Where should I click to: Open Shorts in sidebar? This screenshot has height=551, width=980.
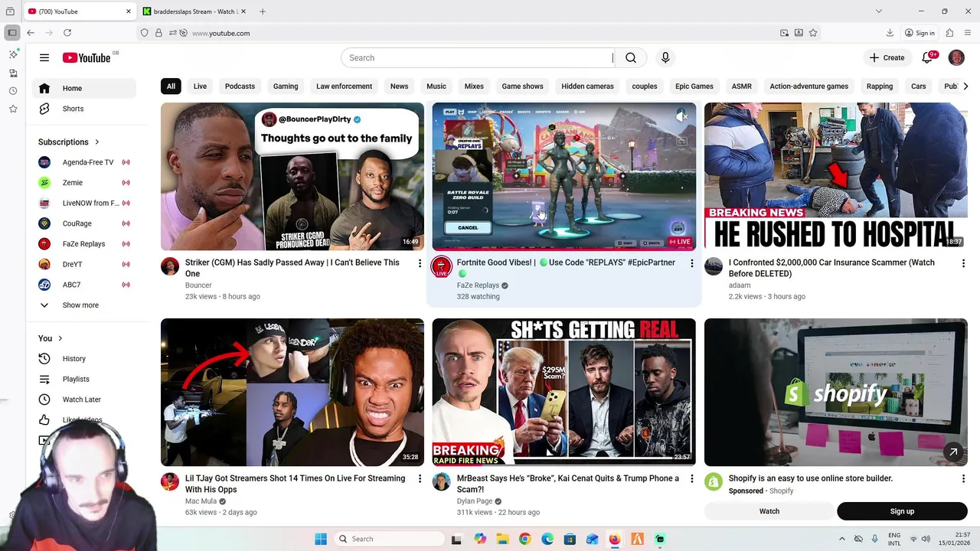pyautogui.click(x=84, y=109)
